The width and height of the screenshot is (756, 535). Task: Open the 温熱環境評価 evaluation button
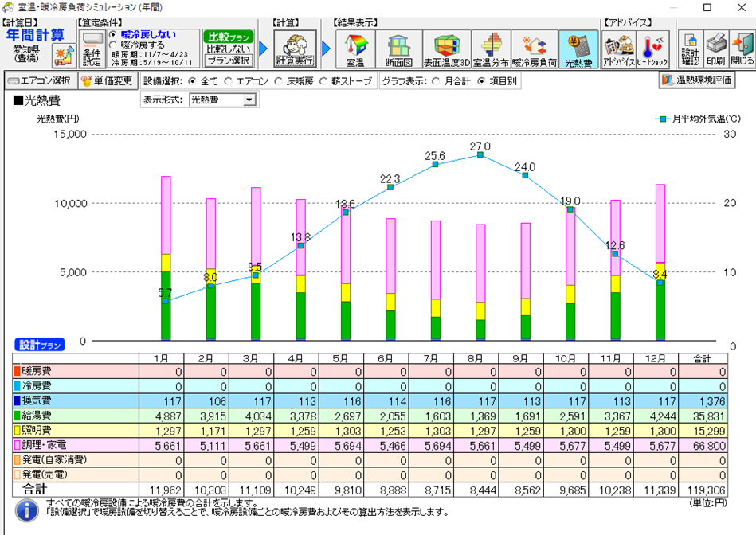click(x=696, y=80)
